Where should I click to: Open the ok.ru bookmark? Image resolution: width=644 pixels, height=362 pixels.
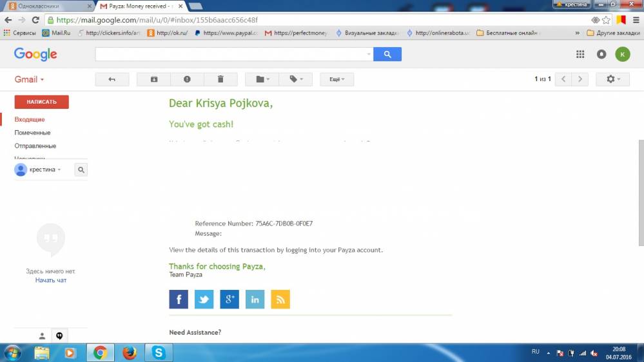[168, 33]
